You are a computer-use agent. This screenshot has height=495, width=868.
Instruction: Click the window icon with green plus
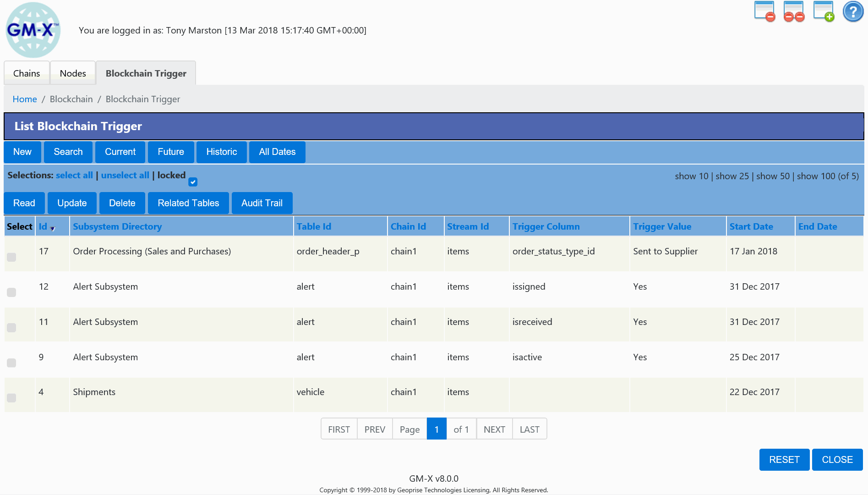[824, 11]
